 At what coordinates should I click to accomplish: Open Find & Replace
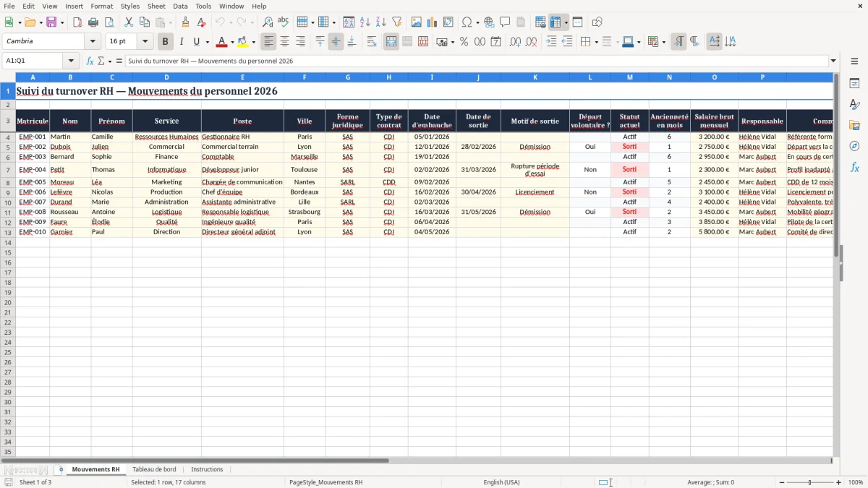(x=268, y=22)
